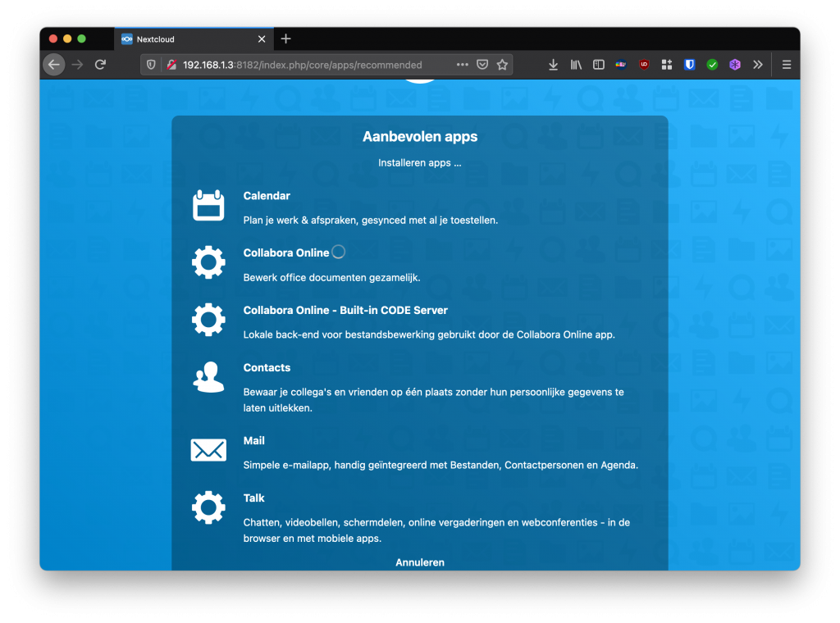
Task: Open the downloads panel
Action: coord(554,65)
